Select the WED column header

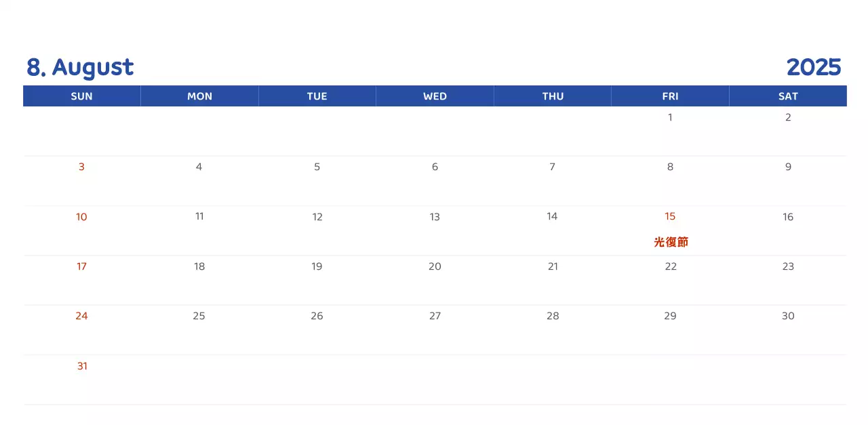pos(435,96)
